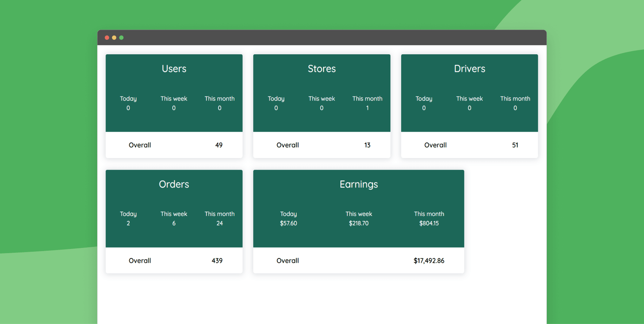Click Today label in Earnings card
Viewport: 644px width, 324px height.
288,214
